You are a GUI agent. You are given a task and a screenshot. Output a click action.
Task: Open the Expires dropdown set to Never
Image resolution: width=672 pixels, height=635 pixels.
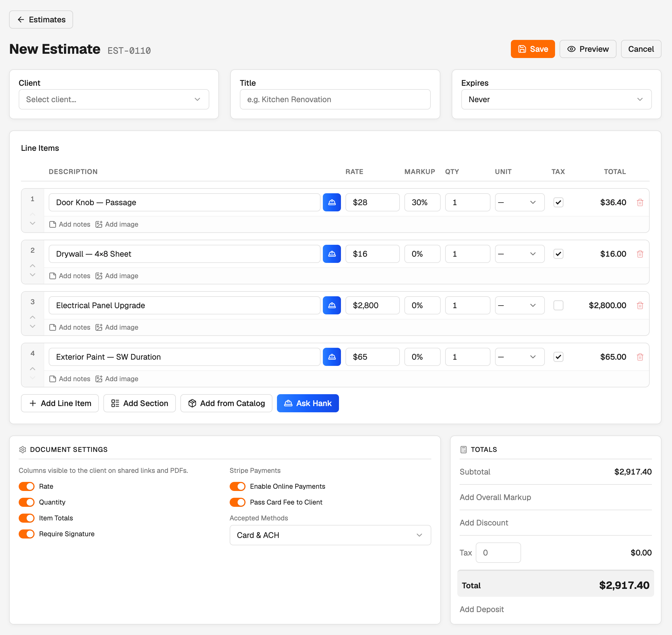(556, 100)
